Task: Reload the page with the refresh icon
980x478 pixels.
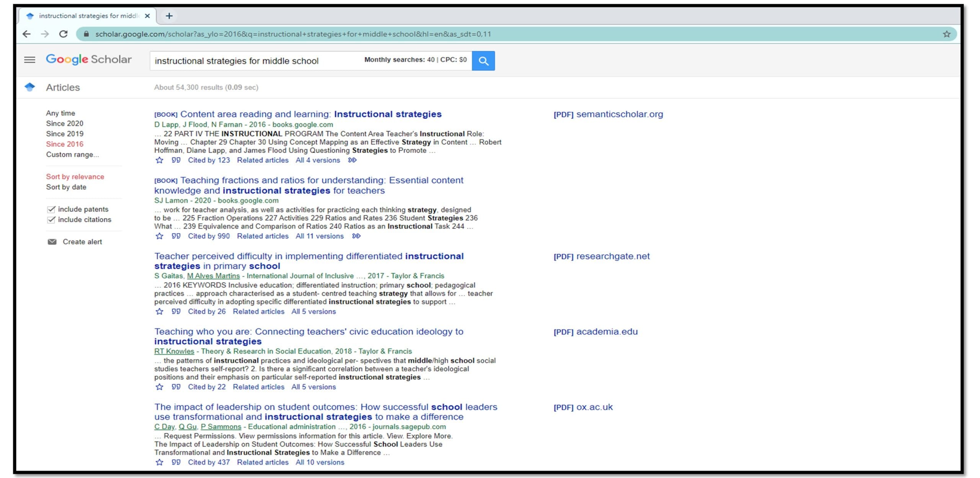Action: point(64,34)
